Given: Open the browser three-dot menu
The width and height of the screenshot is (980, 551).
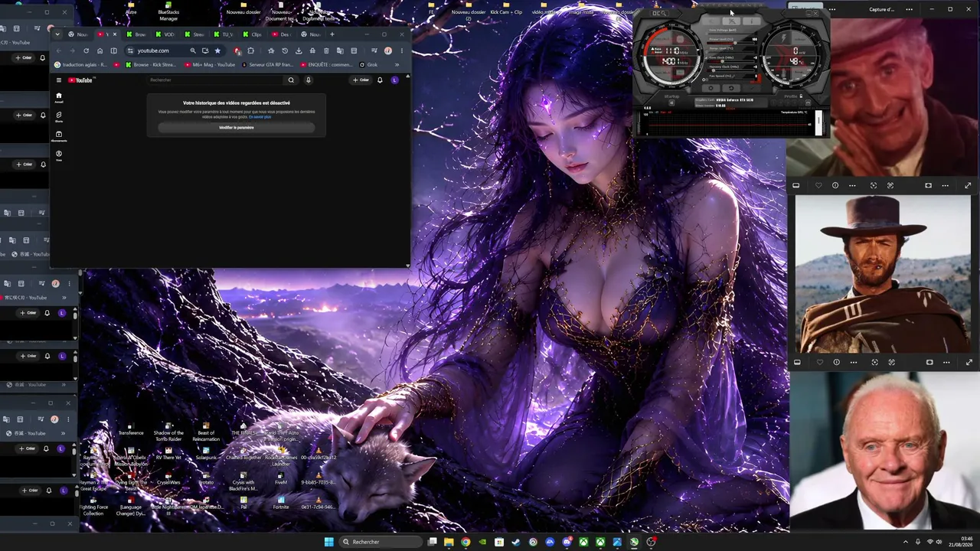Looking at the screenshot, I should (x=402, y=51).
